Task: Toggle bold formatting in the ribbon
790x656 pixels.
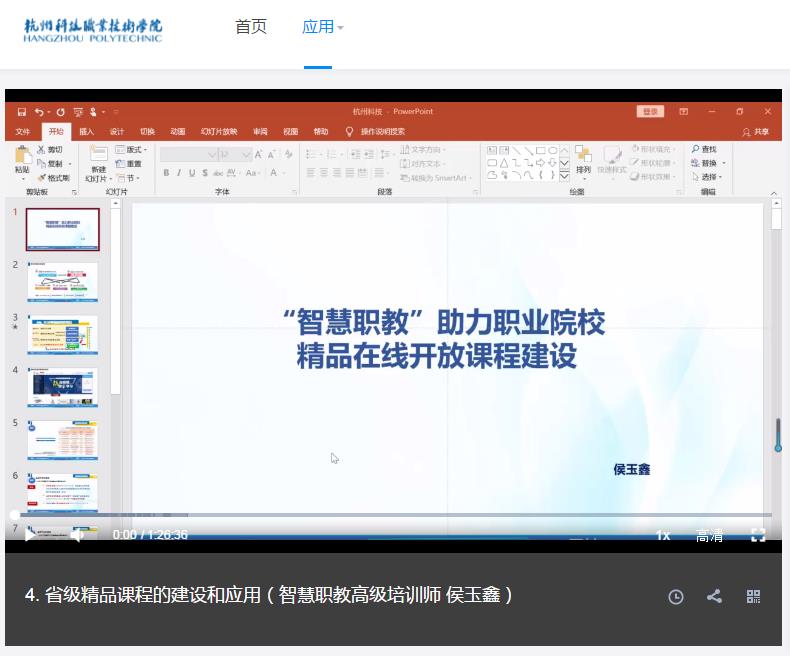Action: click(166, 173)
